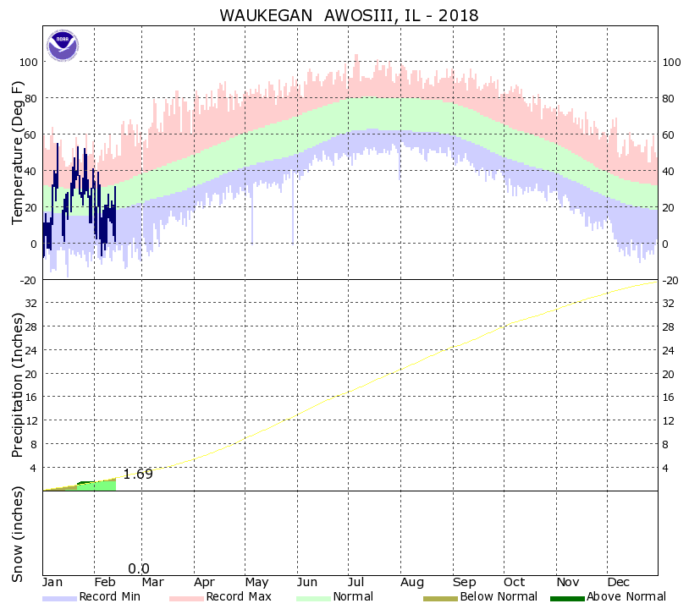Click the Above Normal legend text

coord(626,597)
